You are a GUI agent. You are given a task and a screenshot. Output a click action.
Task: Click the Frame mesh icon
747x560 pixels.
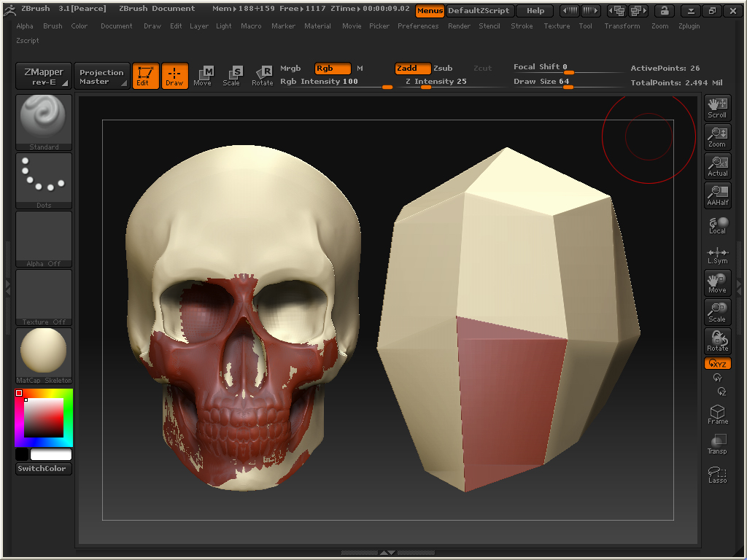point(717,415)
